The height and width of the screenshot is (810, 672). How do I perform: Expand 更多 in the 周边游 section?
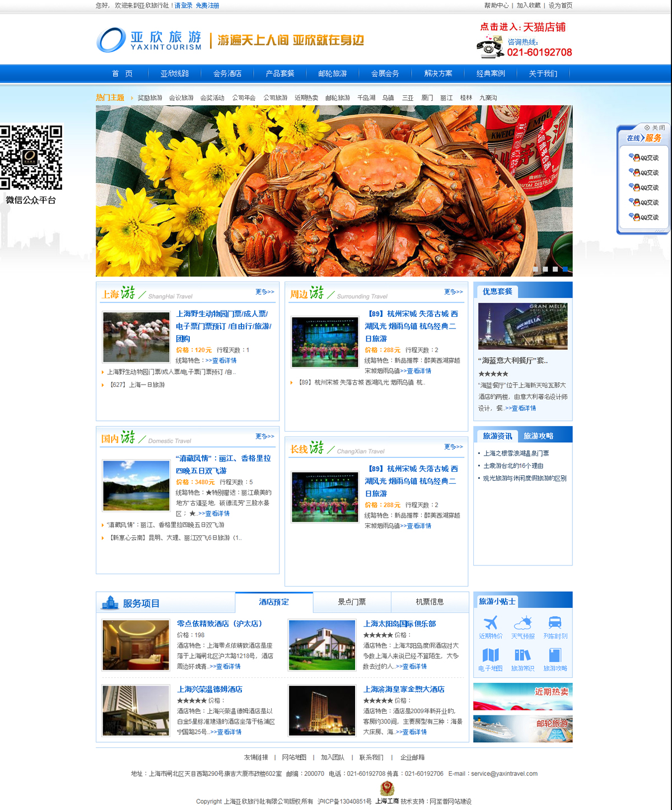tap(454, 292)
